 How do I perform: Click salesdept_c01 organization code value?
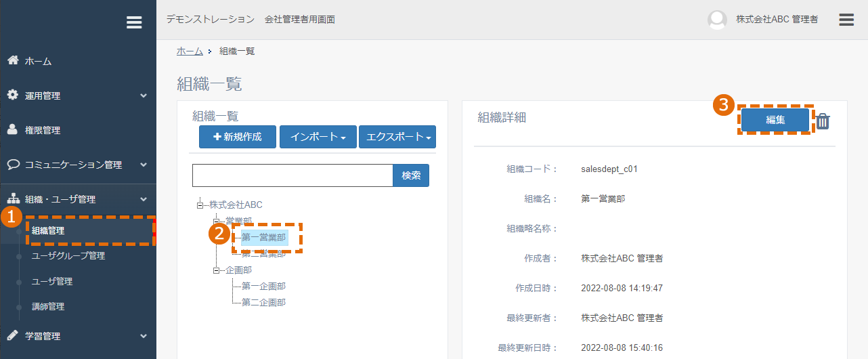click(609, 169)
